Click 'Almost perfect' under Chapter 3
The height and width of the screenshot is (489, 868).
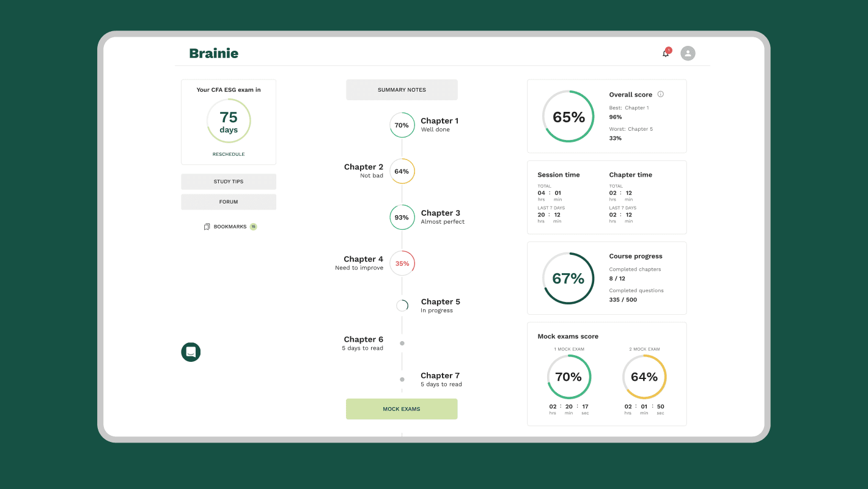click(443, 222)
